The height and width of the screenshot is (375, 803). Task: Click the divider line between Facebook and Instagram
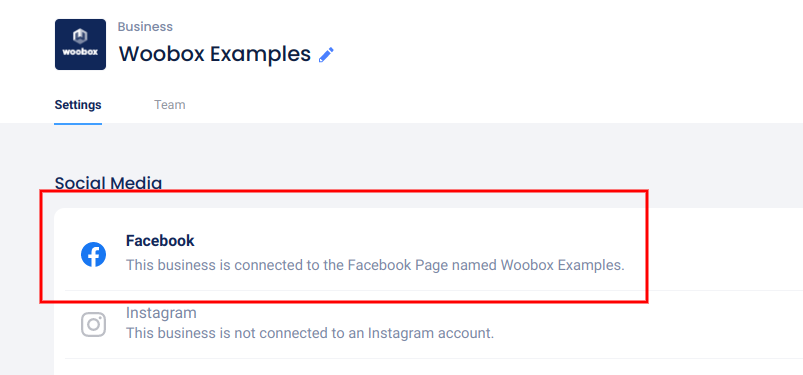434,290
